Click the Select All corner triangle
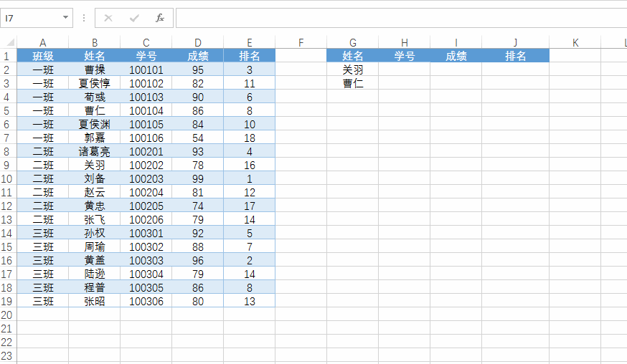Screen dimensions: 627x364 [10, 42]
